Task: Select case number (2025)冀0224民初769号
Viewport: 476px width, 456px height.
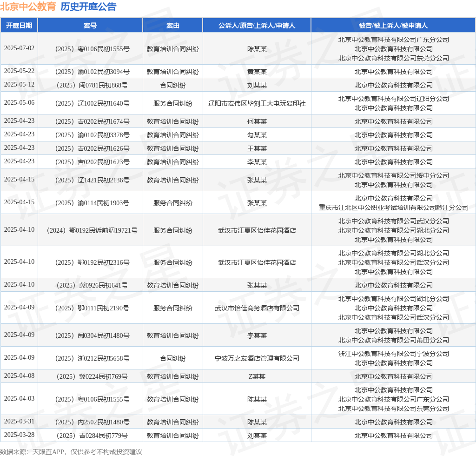Action: point(93,376)
